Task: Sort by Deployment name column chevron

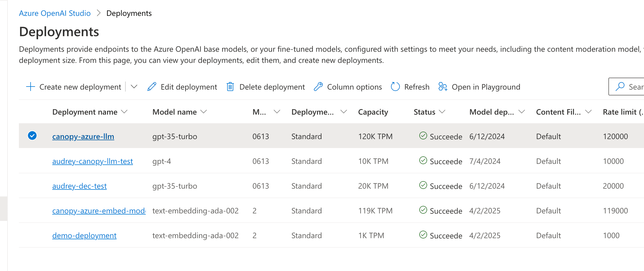Action: pos(124,112)
